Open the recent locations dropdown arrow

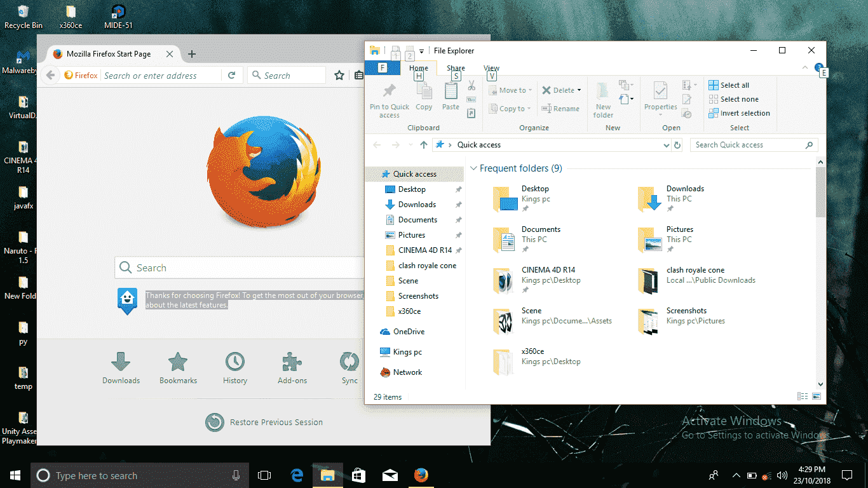click(x=410, y=145)
